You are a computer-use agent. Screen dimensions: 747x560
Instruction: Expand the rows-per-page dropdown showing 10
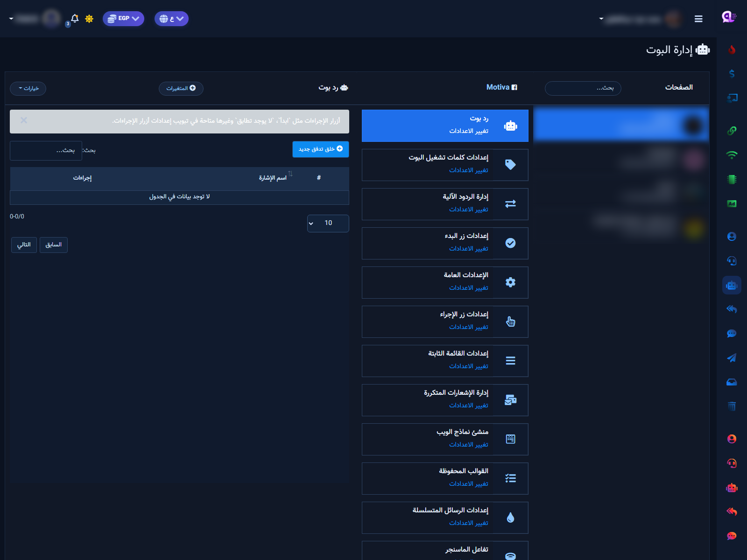coord(328,223)
